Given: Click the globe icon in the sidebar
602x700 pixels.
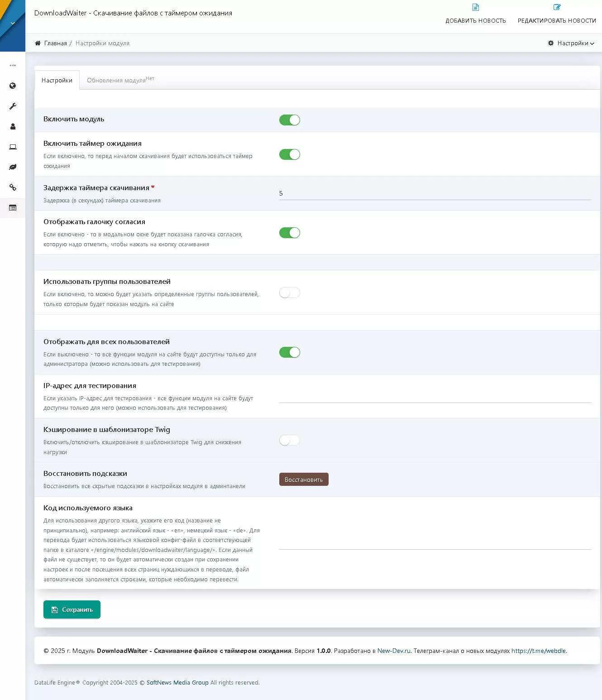Looking at the screenshot, I should click(13, 86).
